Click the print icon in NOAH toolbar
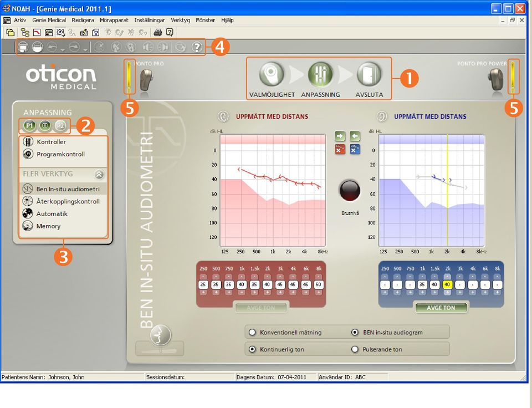This screenshot has width=532, height=408. (x=157, y=33)
